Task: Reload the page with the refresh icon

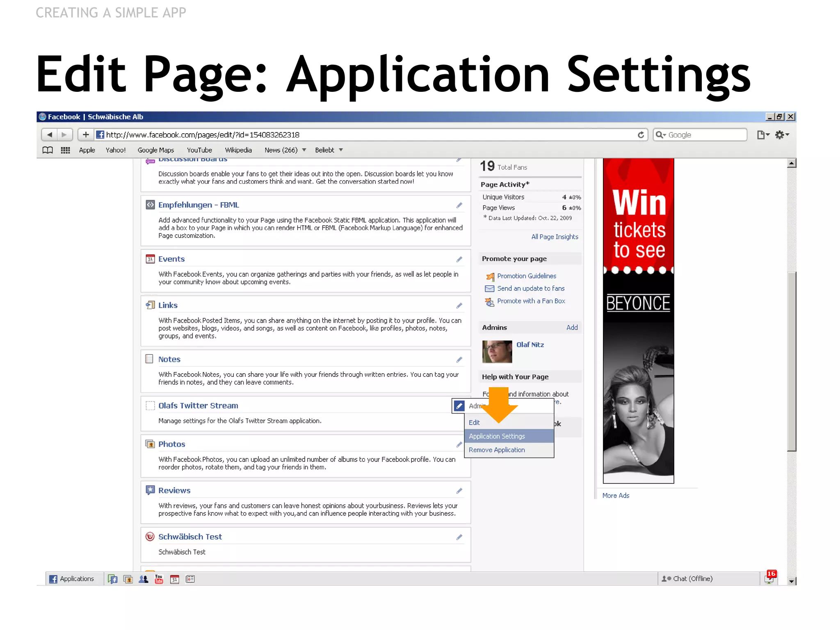Action: pyautogui.click(x=641, y=135)
